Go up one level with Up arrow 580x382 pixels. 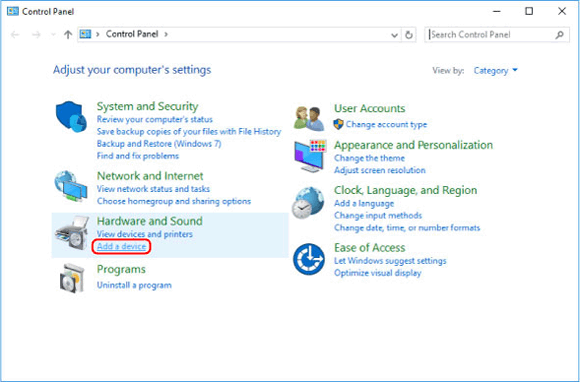68,35
